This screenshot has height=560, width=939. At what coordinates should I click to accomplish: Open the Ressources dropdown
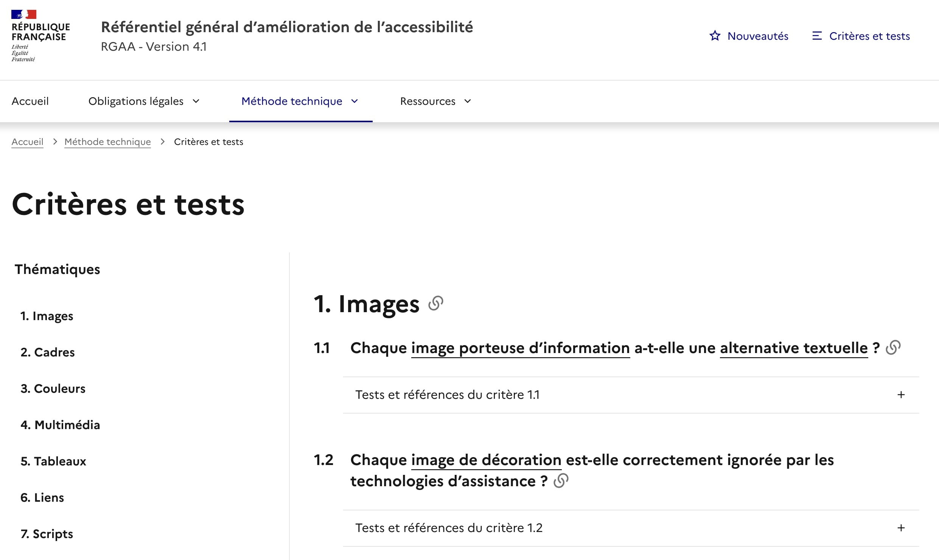click(435, 101)
